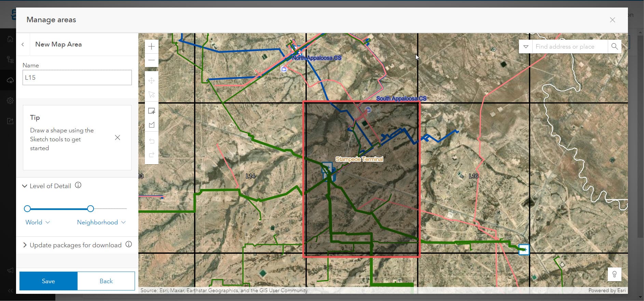Redo the last sketch action
The image size is (644, 301).
(152, 155)
